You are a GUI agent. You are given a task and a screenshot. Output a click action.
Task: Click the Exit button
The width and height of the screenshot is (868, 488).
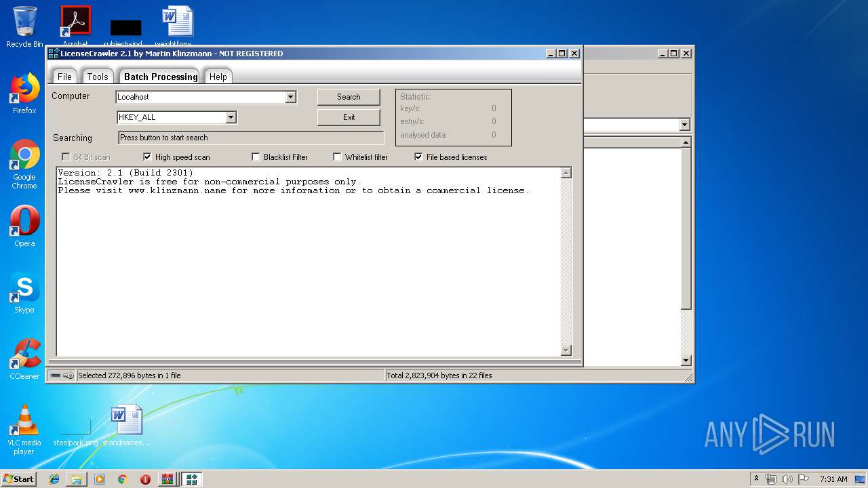tap(349, 117)
